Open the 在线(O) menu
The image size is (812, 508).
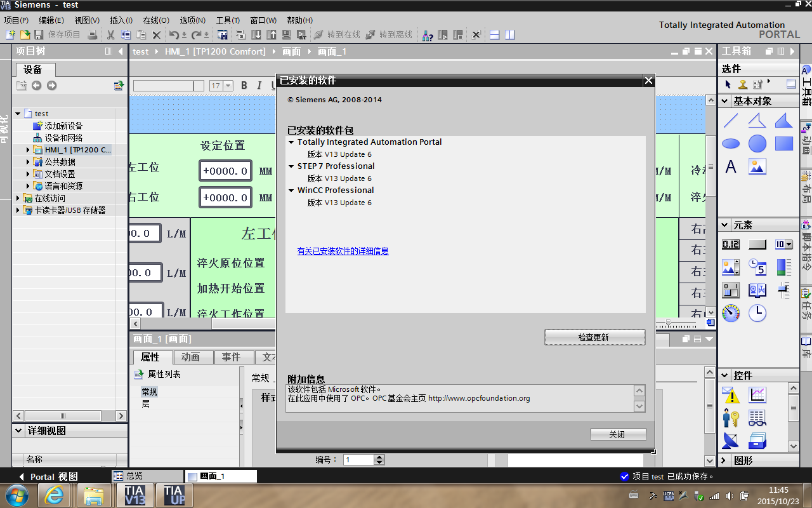156,20
